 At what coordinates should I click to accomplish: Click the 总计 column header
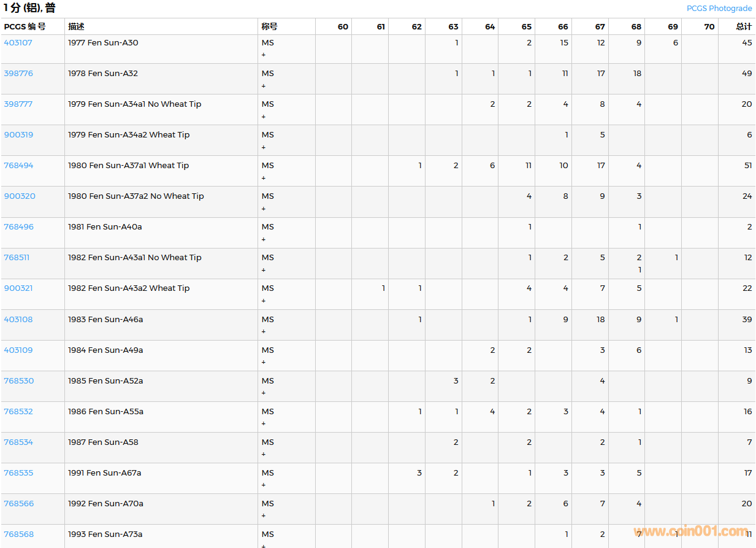(744, 27)
